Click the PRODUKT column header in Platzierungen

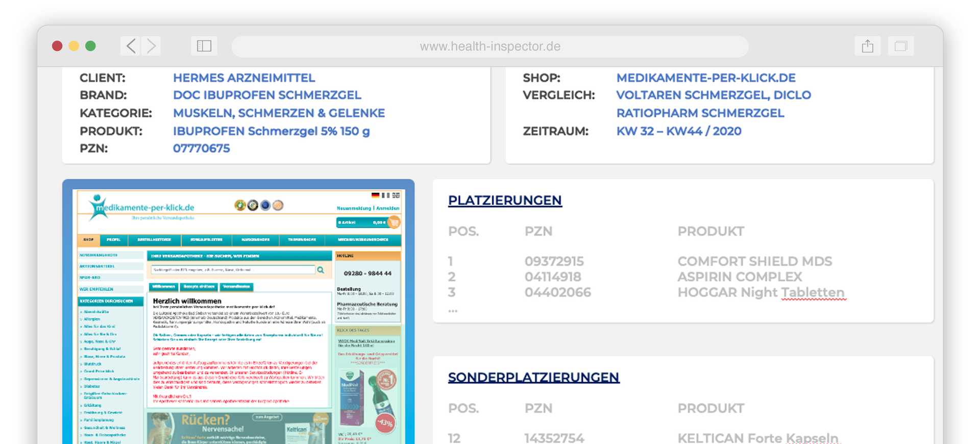[711, 231]
